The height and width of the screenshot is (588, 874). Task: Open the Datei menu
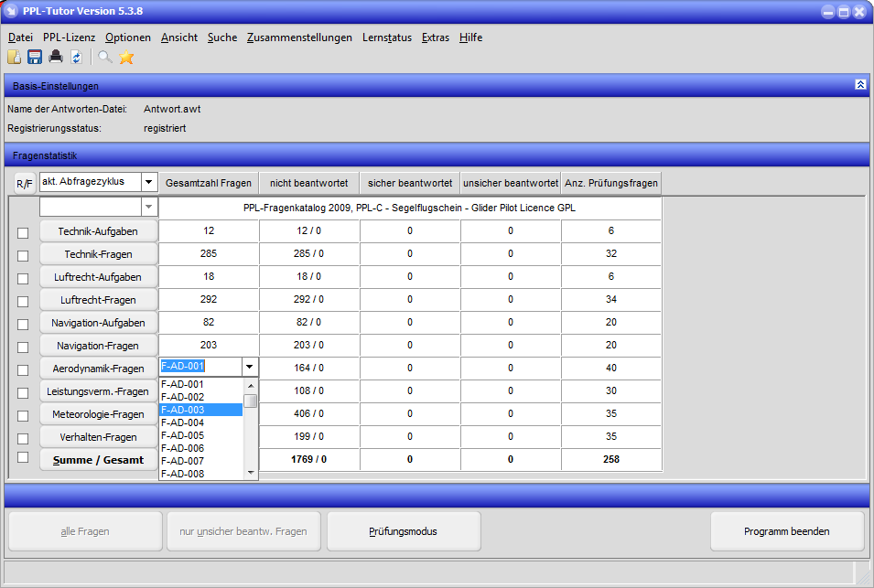(x=21, y=37)
